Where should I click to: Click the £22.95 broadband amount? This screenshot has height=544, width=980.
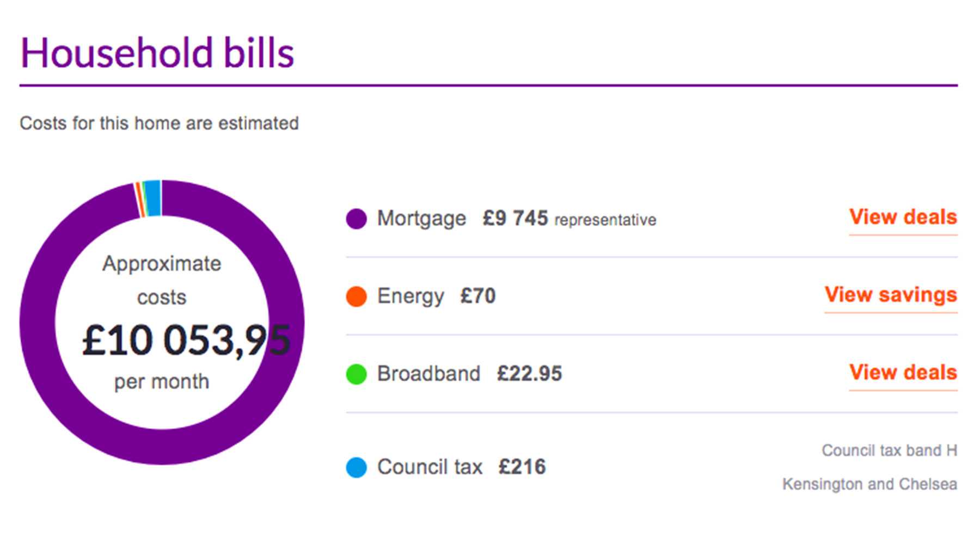529,374
